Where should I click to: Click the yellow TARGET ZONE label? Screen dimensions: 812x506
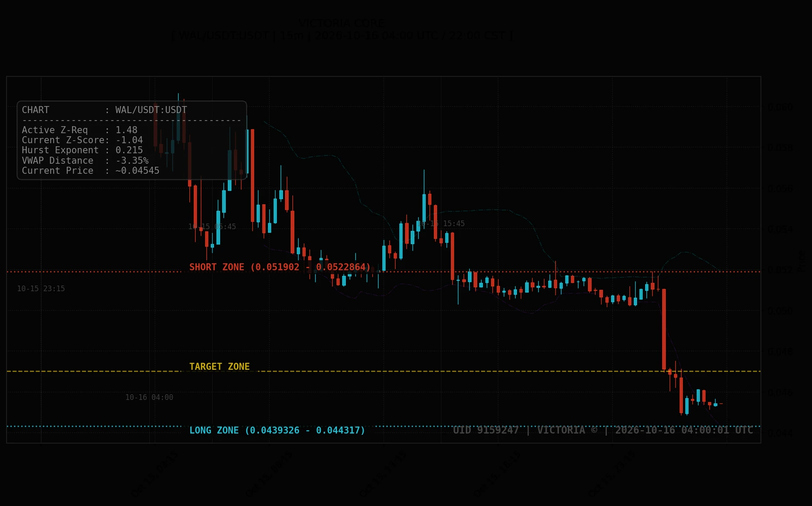tap(220, 367)
